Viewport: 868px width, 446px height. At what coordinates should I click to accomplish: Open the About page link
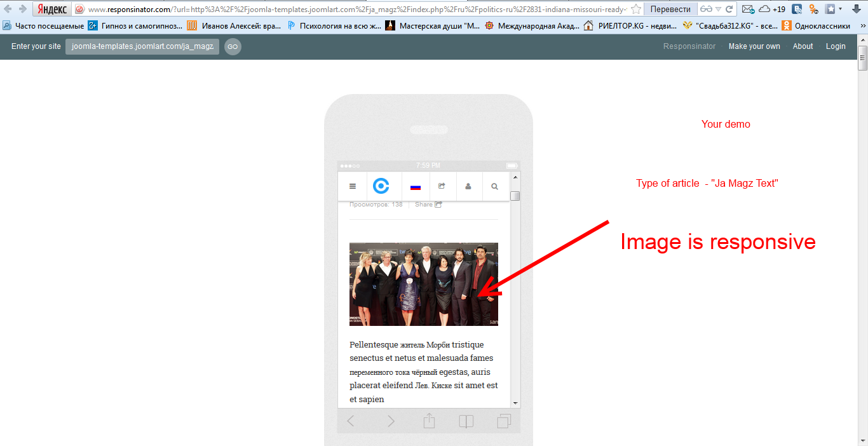pyautogui.click(x=803, y=46)
